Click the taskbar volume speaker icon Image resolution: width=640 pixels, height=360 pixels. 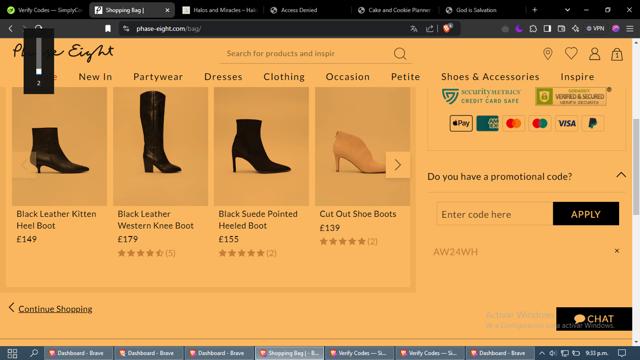click(552, 353)
